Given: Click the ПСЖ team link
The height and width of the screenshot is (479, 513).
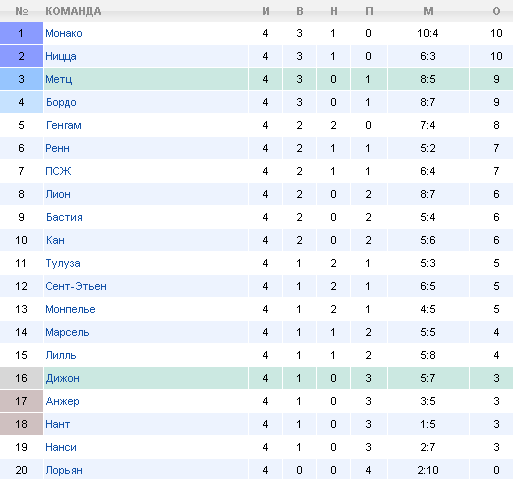Looking at the screenshot, I should click(58, 171).
